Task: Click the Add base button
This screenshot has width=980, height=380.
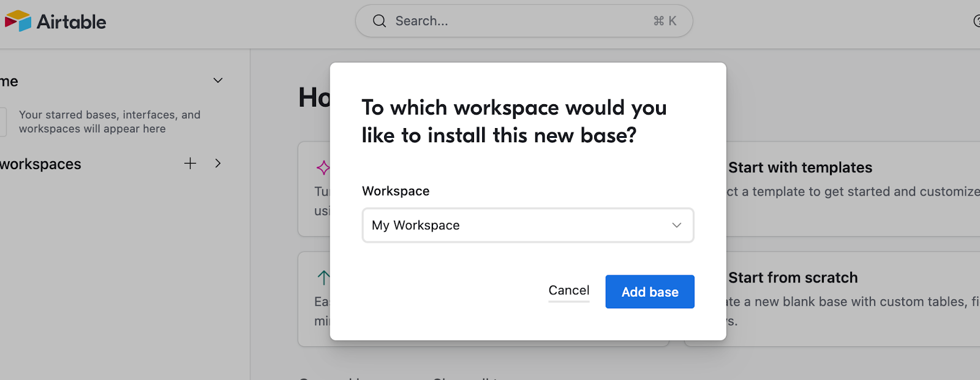Action: (x=650, y=292)
